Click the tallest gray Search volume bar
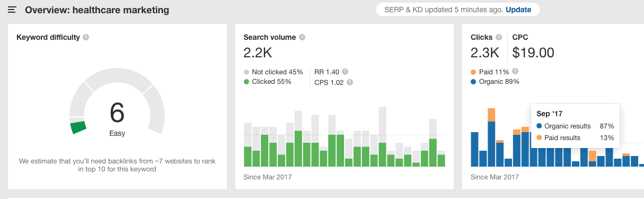Screen dimensions: 644x199 383,136
